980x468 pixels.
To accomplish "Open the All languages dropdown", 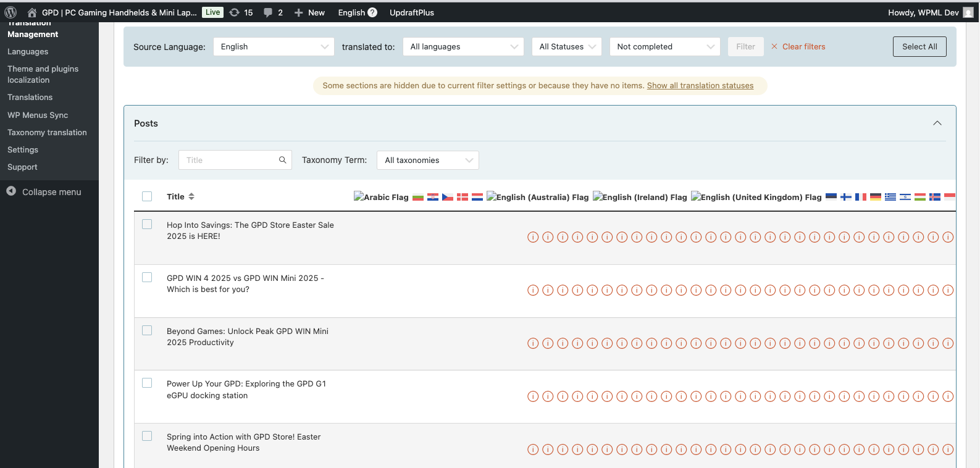I will tap(463, 47).
